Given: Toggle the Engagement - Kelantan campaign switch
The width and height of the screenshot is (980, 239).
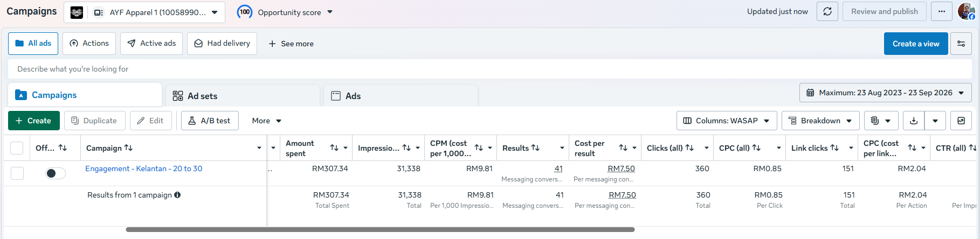Looking at the screenshot, I should (55, 173).
